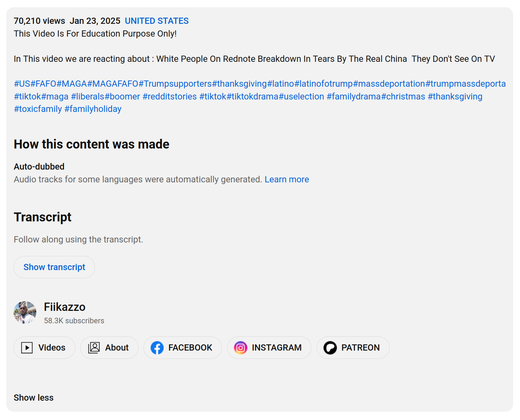Click the #familyholiday hashtag
Image resolution: width=520 pixels, height=420 pixels.
click(93, 109)
